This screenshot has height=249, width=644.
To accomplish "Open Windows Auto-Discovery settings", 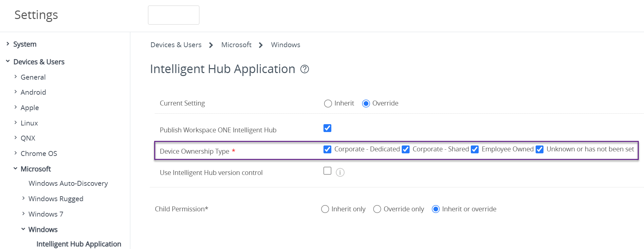I will (68, 183).
